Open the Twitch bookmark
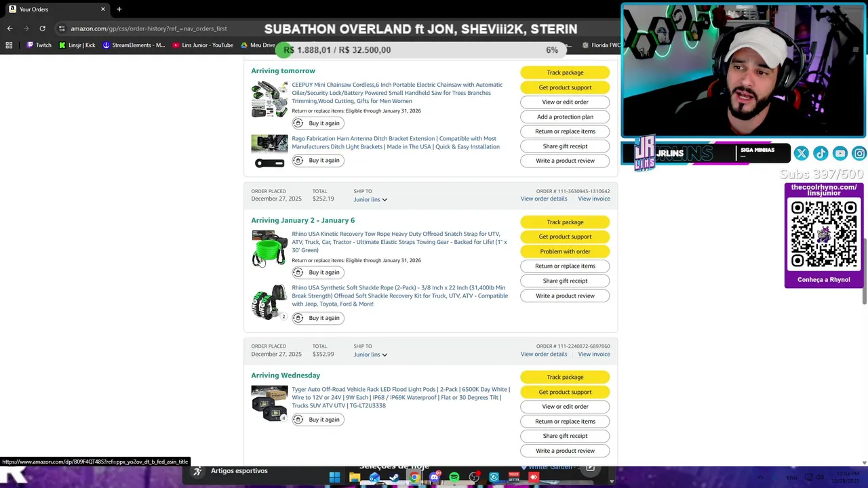868x488 pixels. [39, 45]
